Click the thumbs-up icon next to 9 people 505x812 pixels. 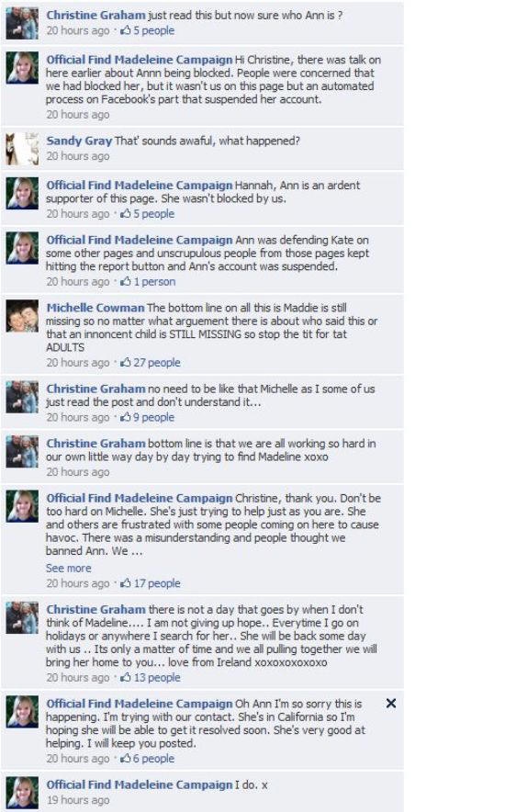[126, 417]
